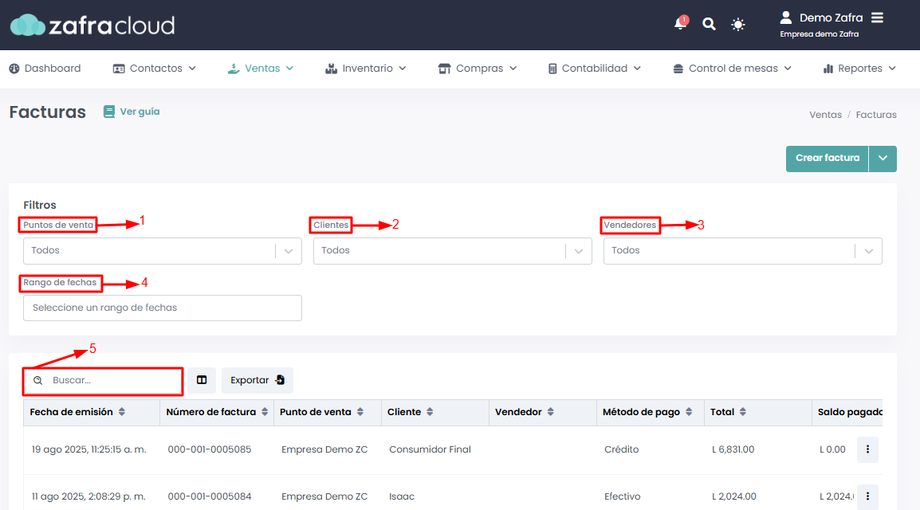The image size is (920, 510).
Task: Open the search magnifier in header
Action: (x=709, y=24)
